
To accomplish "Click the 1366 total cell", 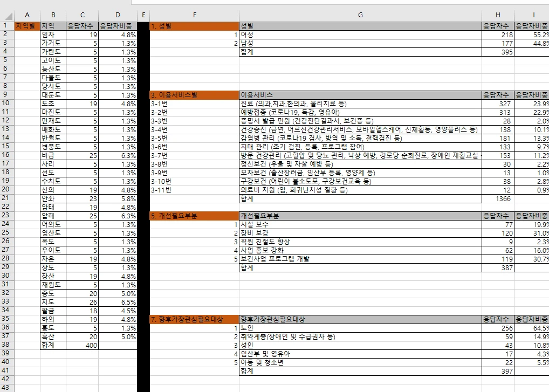I will click(x=498, y=198).
